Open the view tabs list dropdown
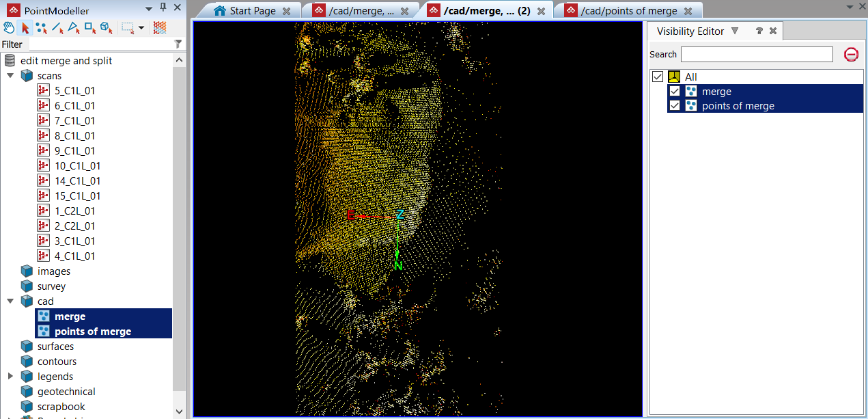Viewport: 868px width, 419px height. [851, 6]
